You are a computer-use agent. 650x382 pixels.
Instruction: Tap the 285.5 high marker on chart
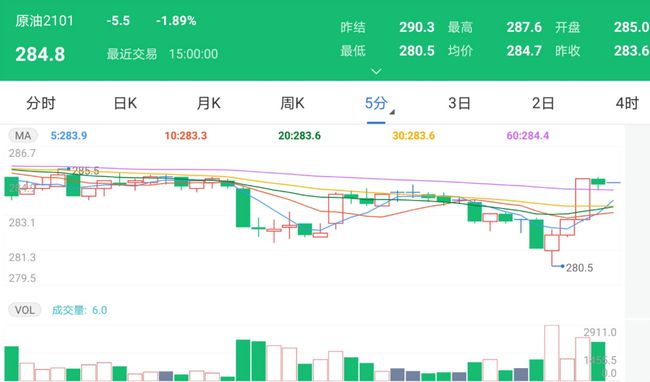pos(85,171)
